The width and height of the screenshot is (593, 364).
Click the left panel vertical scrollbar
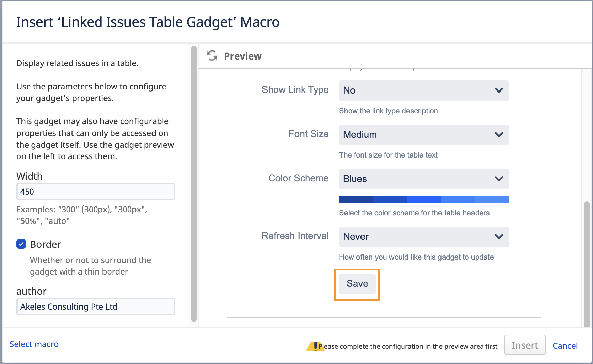pos(194,184)
